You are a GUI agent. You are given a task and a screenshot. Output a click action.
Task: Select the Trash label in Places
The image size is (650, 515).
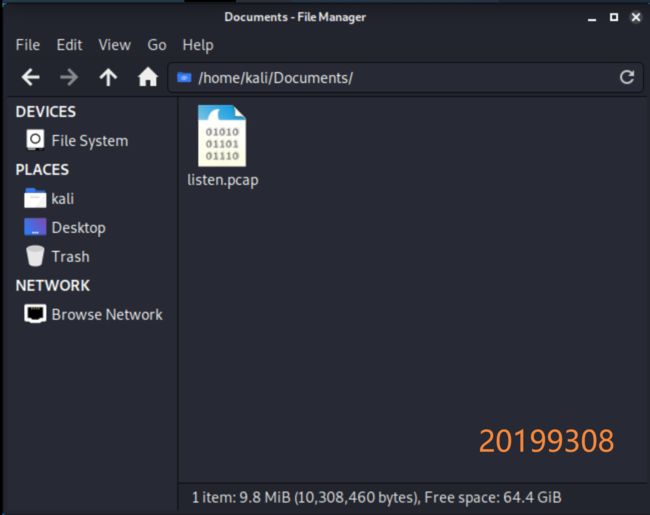tap(70, 256)
